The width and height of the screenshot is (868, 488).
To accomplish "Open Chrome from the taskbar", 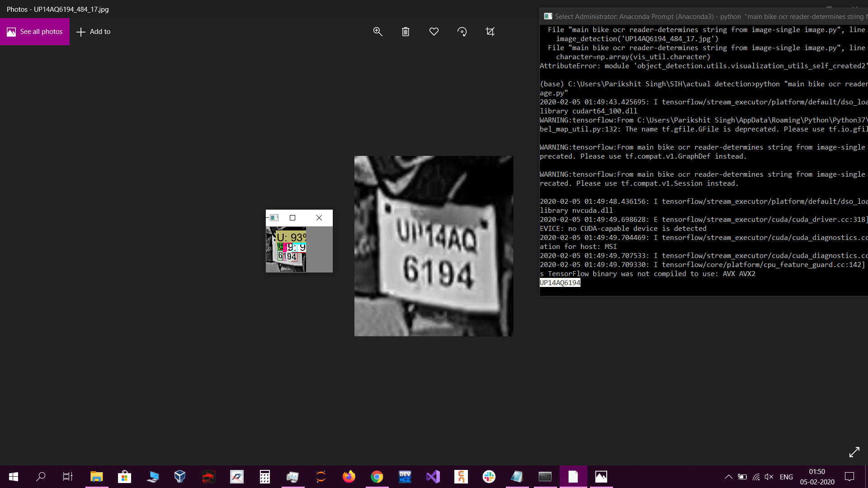I will pyautogui.click(x=377, y=477).
